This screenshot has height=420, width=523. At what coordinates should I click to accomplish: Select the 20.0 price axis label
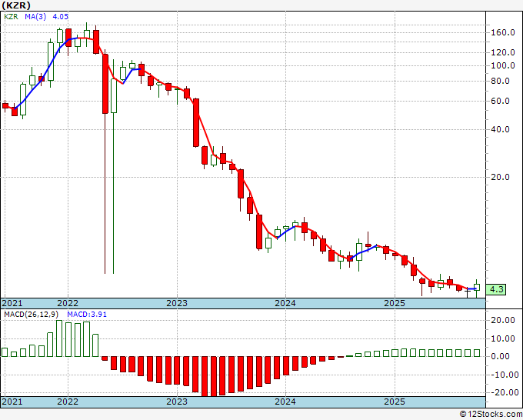tap(501, 177)
